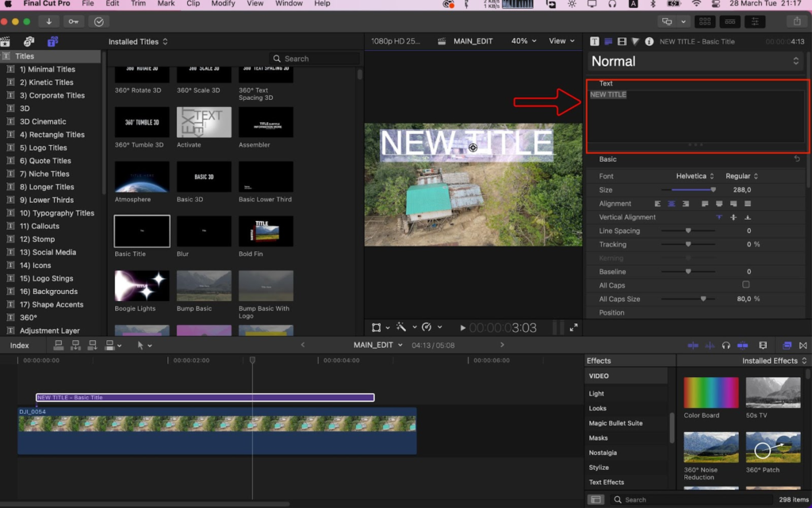Viewport: 812px width, 508px height.
Task: Show the Effects browser icon
Action: pyautogui.click(x=787, y=345)
